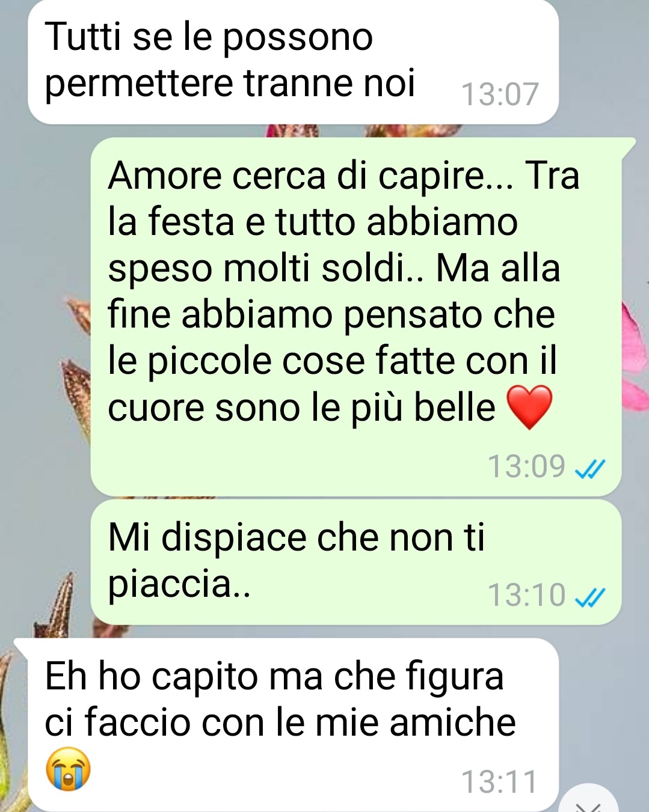Click the flower bud on left wallpaper
The height and width of the screenshot is (812, 649).
click(76, 385)
